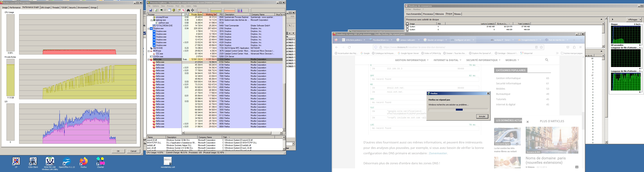Click the crosshair Find Window's Process icon
644x172 pixels.
(x=193, y=10)
